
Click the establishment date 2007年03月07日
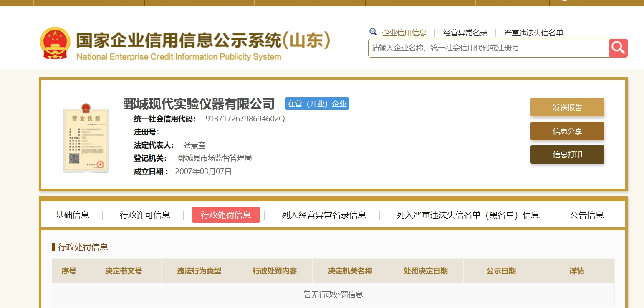pyautogui.click(x=203, y=171)
